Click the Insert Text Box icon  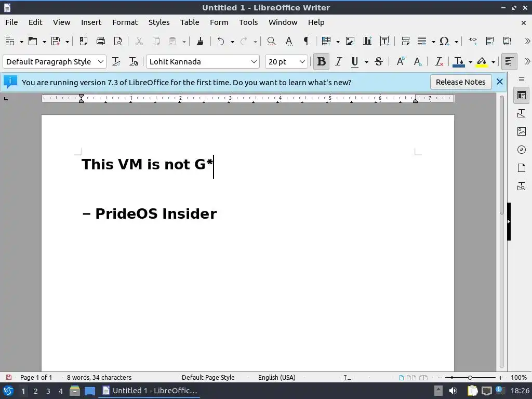[x=384, y=42]
